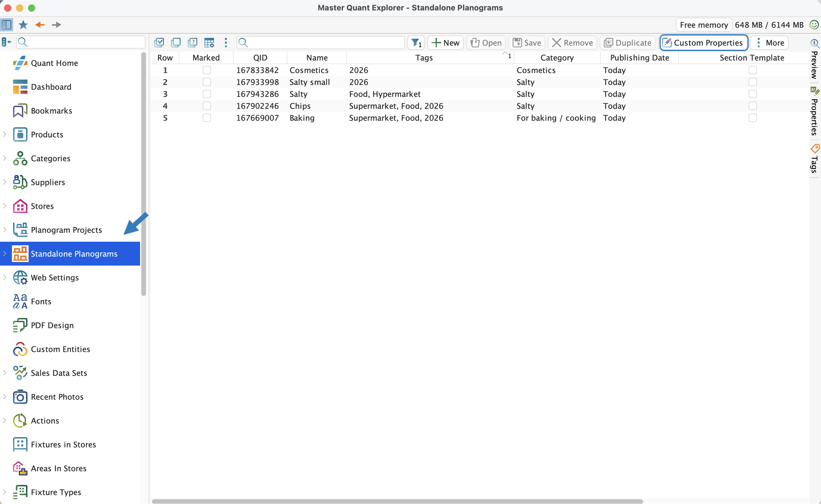Viewport: 821px width, 504px height.
Task: Select the Categories sidebar icon
Action: coord(20,158)
